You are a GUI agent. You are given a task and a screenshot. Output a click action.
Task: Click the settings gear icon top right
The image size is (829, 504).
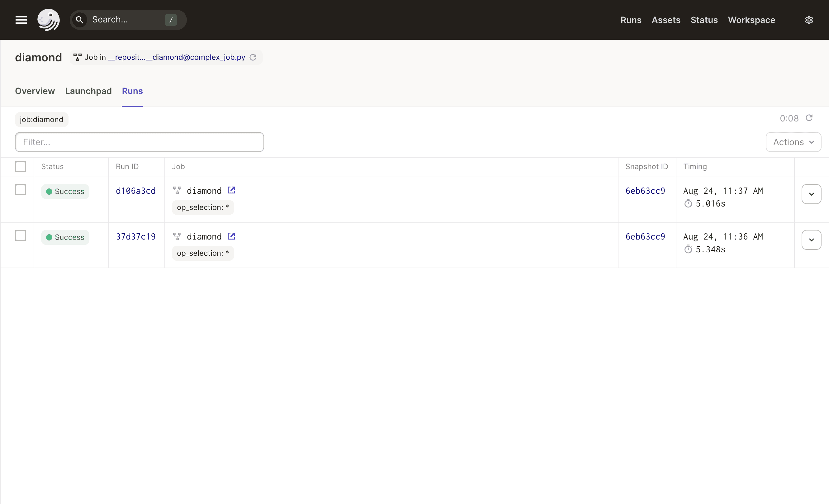coord(809,20)
